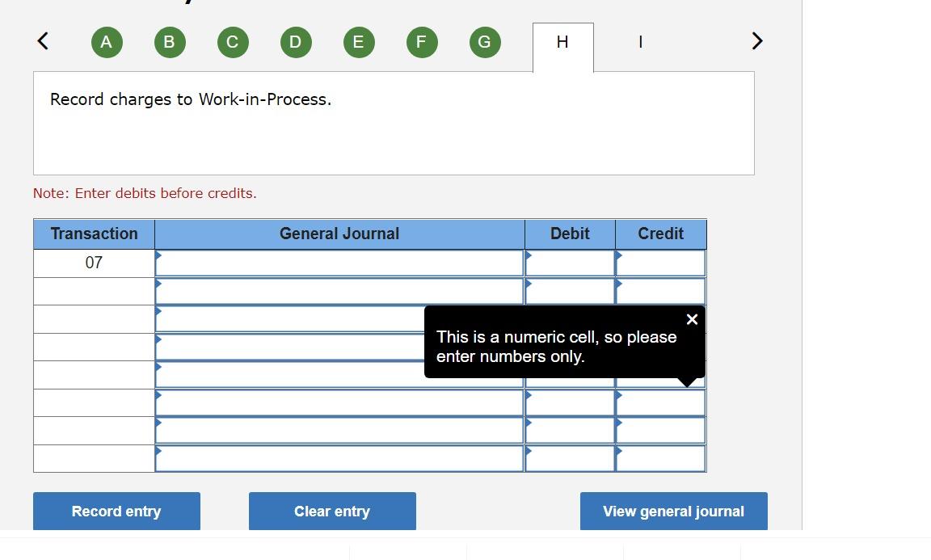Select the H tab
The image size is (931, 560).
pos(562,47)
